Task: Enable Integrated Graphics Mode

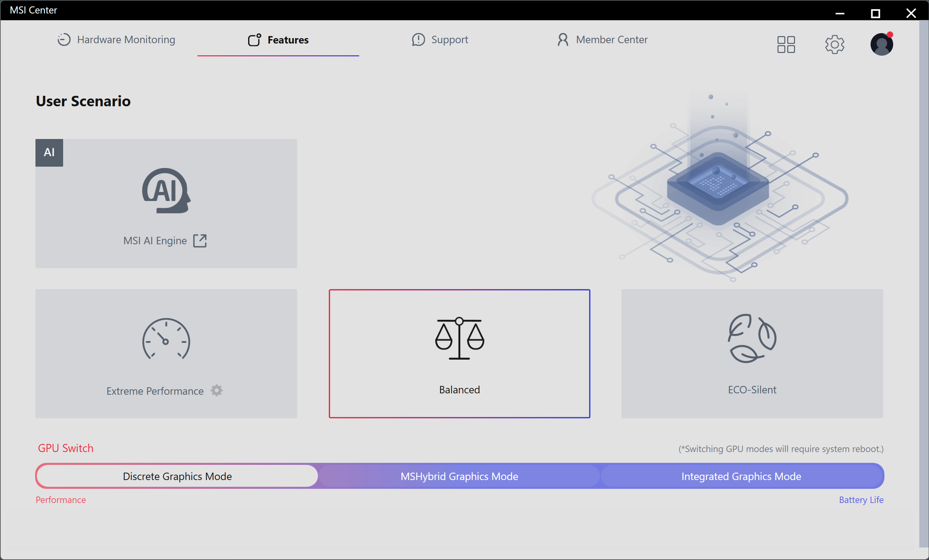Action: click(x=741, y=476)
